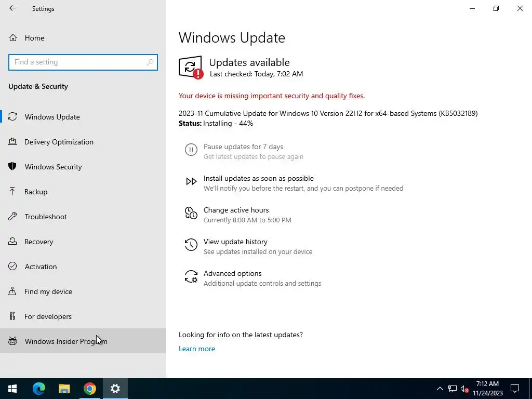The width and height of the screenshot is (532, 399).
Task: Click the fast-forward install icon
Action: click(x=191, y=181)
